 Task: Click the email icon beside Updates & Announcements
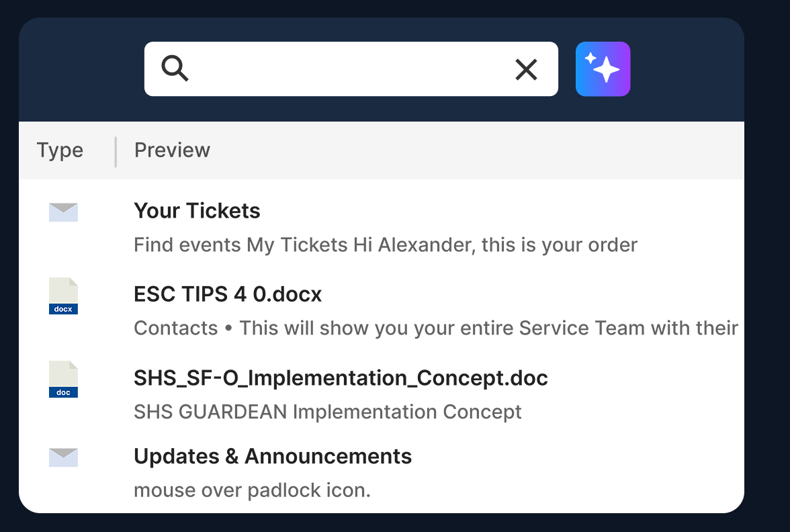(63, 457)
